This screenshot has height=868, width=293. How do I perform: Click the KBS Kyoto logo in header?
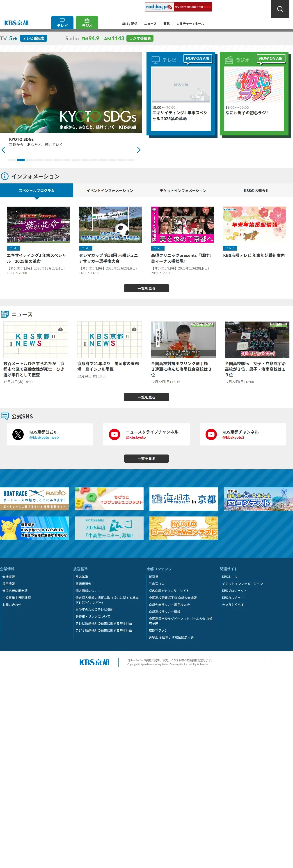[x=16, y=23]
